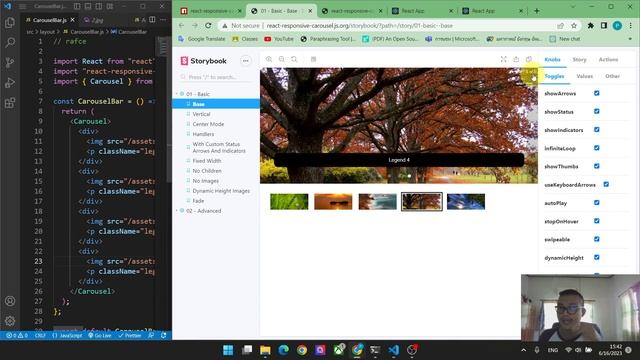Image resolution: width=640 pixels, height=360 pixels.
Task: Open VS Code Search sidebar icon
Action: (x=10, y=42)
